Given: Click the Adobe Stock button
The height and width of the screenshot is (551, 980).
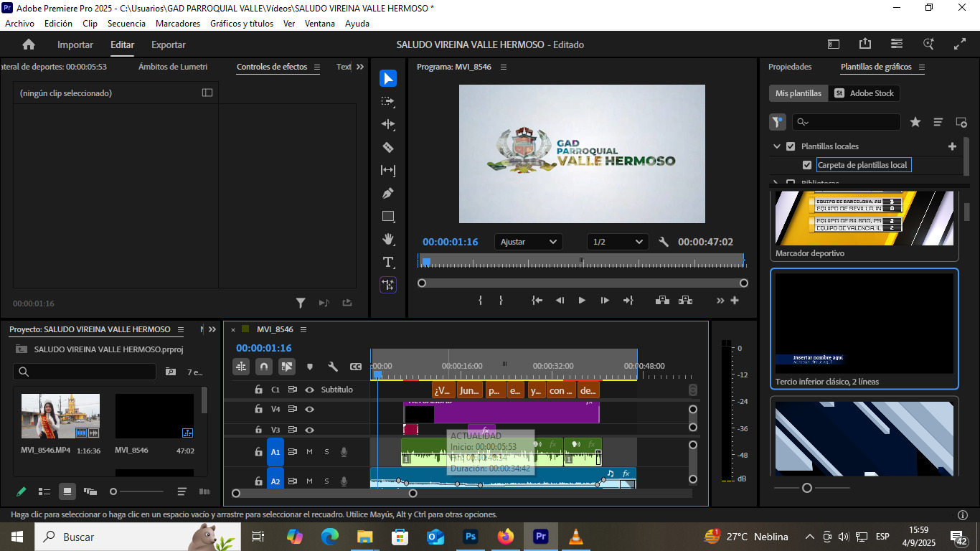Looking at the screenshot, I should (864, 93).
